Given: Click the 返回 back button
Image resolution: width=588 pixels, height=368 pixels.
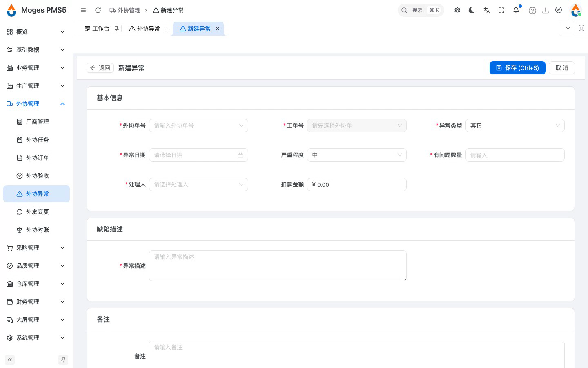Looking at the screenshot, I should [100, 68].
